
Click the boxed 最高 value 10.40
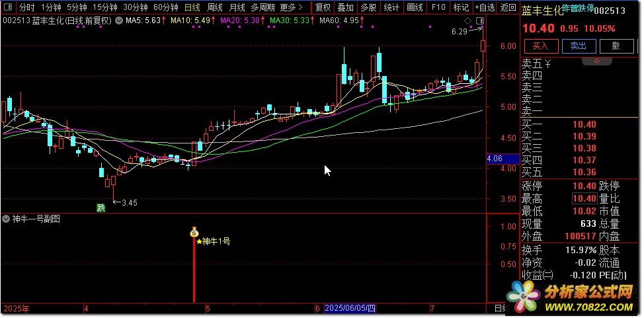[584, 199]
